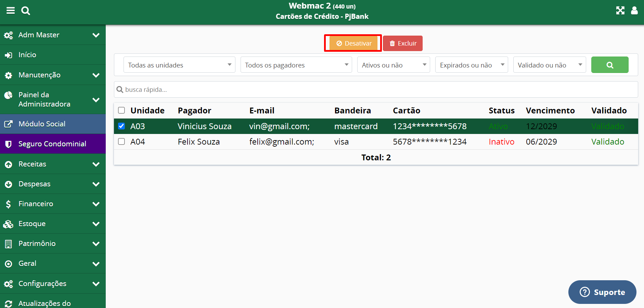Click the Geral circle icon
Viewport: 644px width, 308px height.
click(9, 263)
